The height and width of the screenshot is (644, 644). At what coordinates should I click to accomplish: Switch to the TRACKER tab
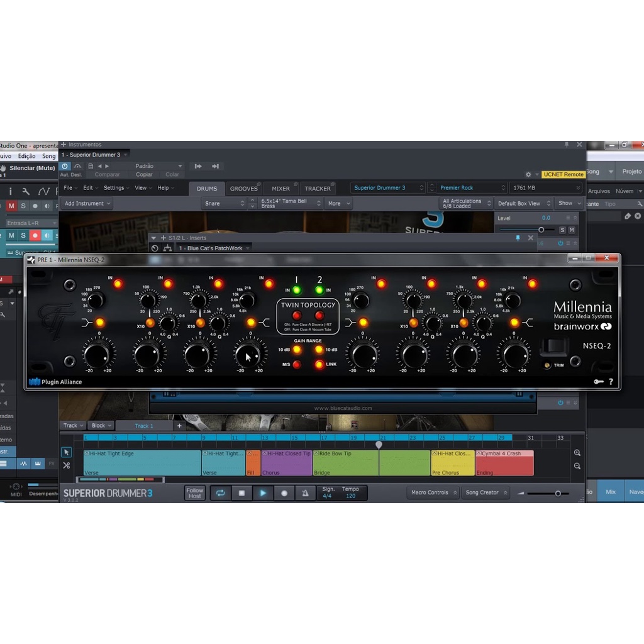[x=318, y=189]
